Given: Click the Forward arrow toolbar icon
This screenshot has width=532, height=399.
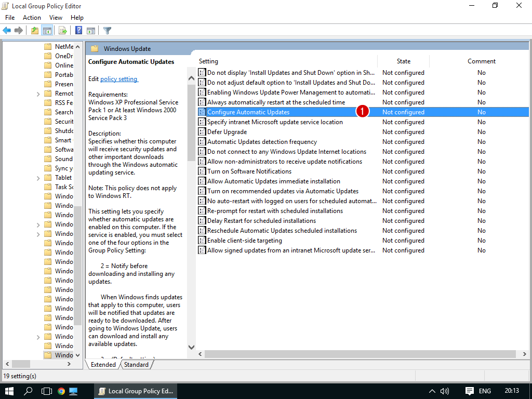Looking at the screenshot, I should (x=19, y=31).
